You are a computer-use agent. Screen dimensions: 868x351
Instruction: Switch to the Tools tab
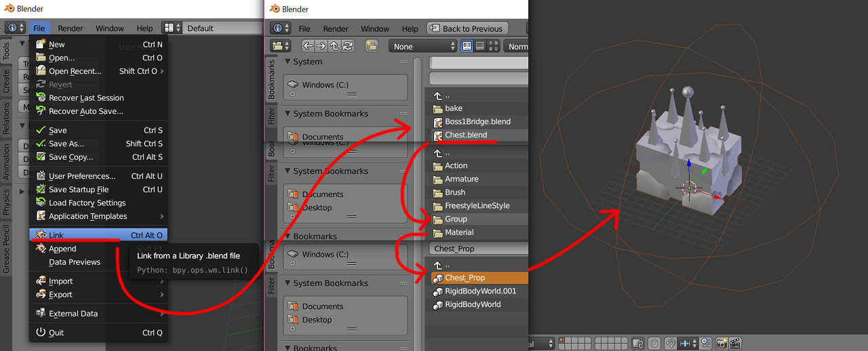(7, 51)
